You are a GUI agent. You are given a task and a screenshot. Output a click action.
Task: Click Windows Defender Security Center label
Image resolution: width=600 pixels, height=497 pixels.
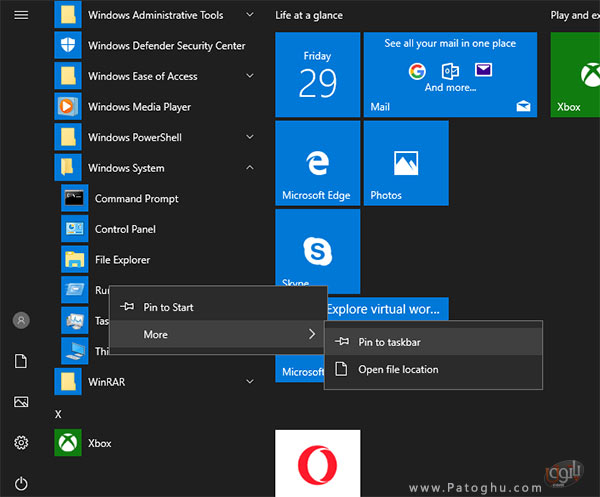[166, 46]
